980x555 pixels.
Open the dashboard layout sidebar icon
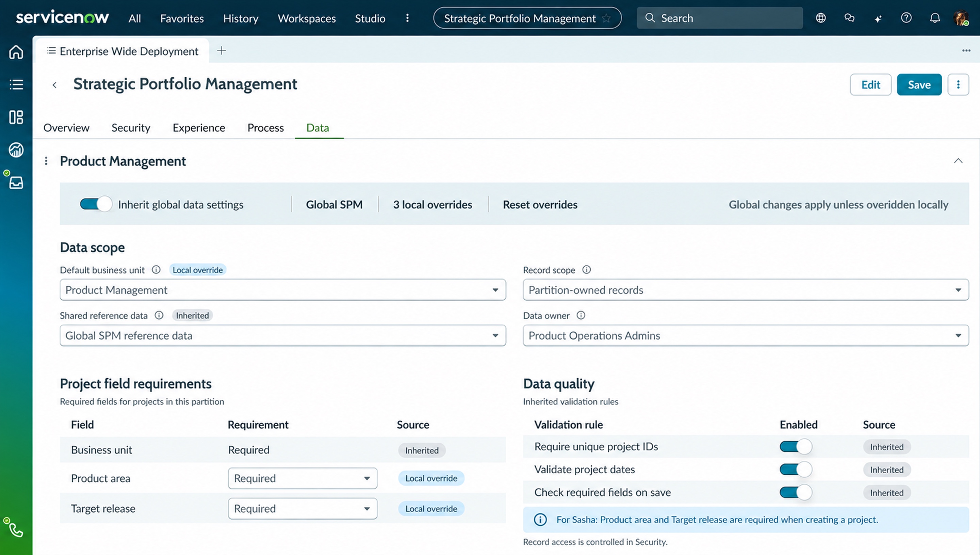(x=16, y=117)
